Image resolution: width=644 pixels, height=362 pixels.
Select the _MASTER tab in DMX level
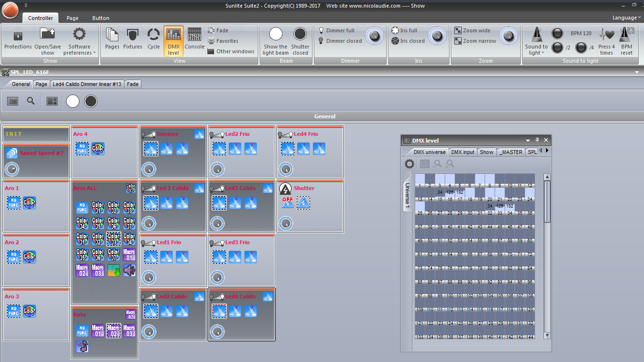click(511, 152)
